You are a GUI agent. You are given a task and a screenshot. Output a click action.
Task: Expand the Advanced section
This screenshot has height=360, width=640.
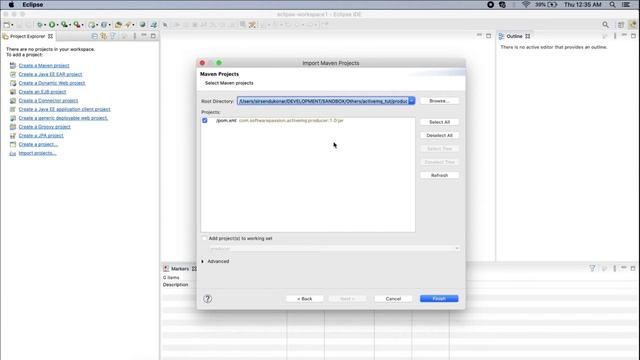coord(202,261)
